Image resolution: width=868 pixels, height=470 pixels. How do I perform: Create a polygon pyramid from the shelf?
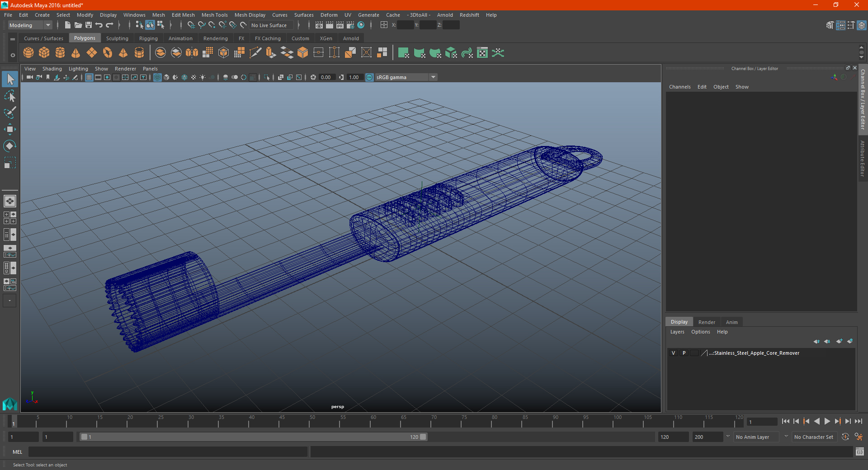[x=123, y=53]
